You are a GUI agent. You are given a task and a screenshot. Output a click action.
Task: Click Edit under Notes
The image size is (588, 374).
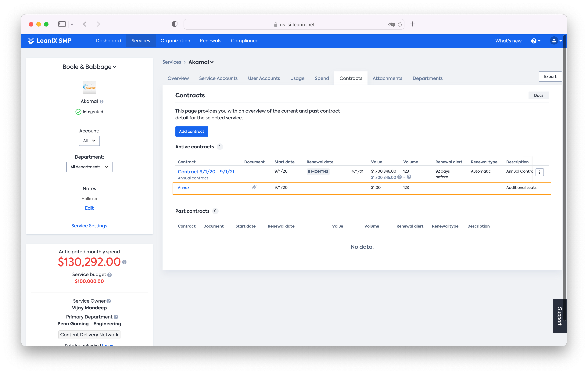[89, 208]
